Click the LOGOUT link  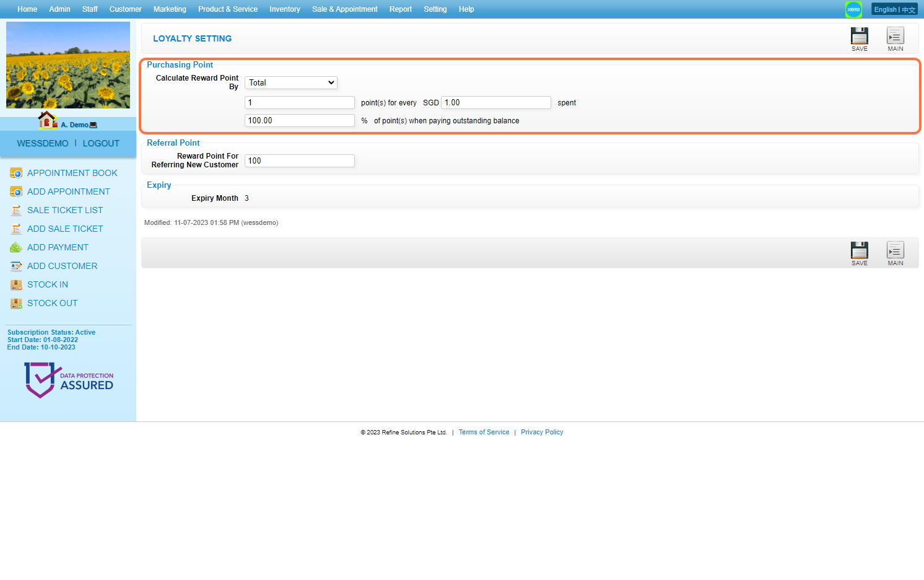101,143
